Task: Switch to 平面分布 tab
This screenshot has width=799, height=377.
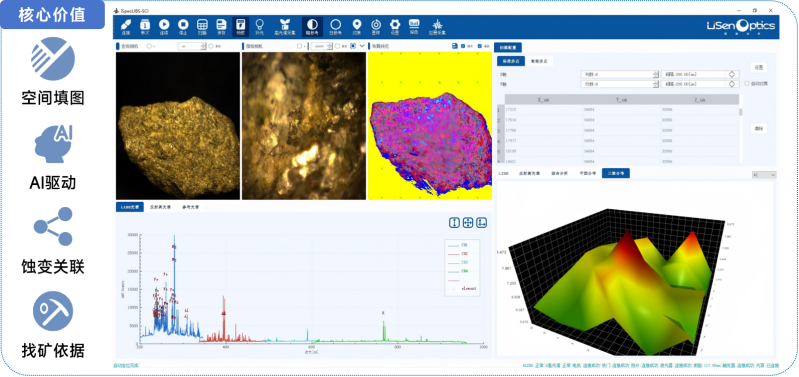Action: point(588,174)
